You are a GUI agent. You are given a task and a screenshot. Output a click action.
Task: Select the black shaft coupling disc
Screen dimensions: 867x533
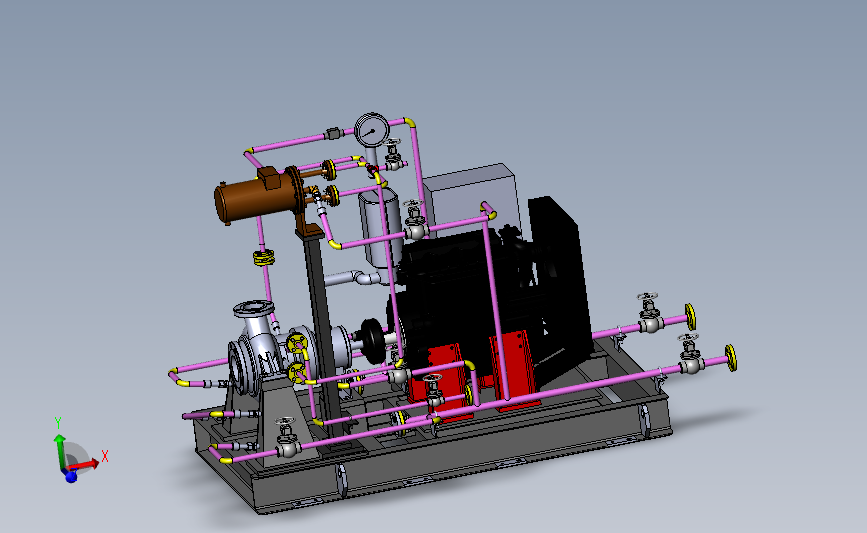373,341
